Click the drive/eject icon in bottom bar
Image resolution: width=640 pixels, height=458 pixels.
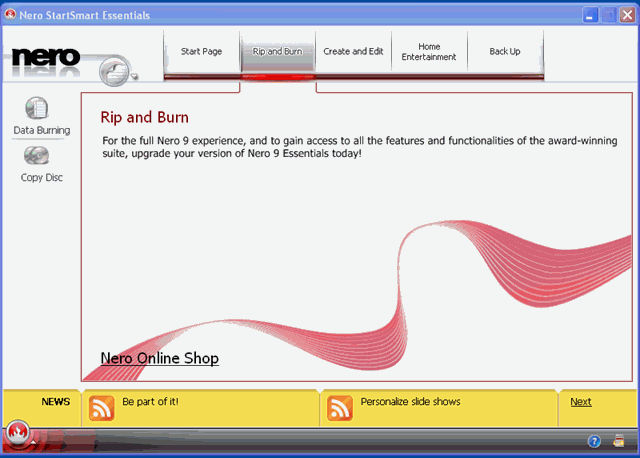[x=619, y=441]
